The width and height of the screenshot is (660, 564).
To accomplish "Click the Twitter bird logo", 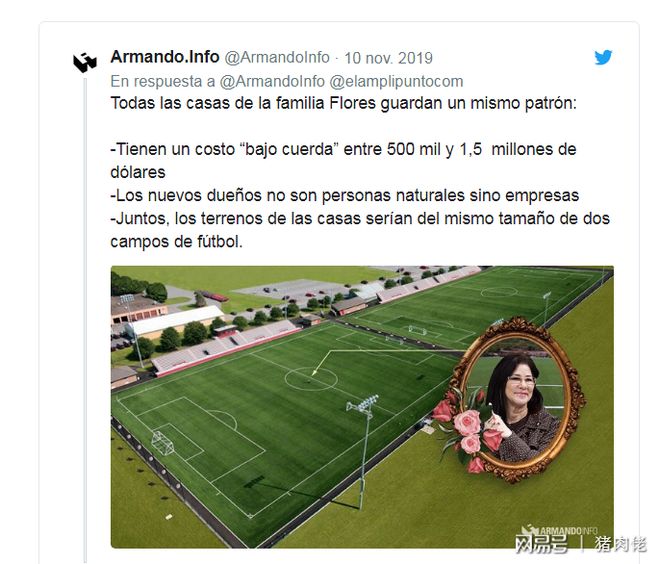I will [x=603, y=58].
